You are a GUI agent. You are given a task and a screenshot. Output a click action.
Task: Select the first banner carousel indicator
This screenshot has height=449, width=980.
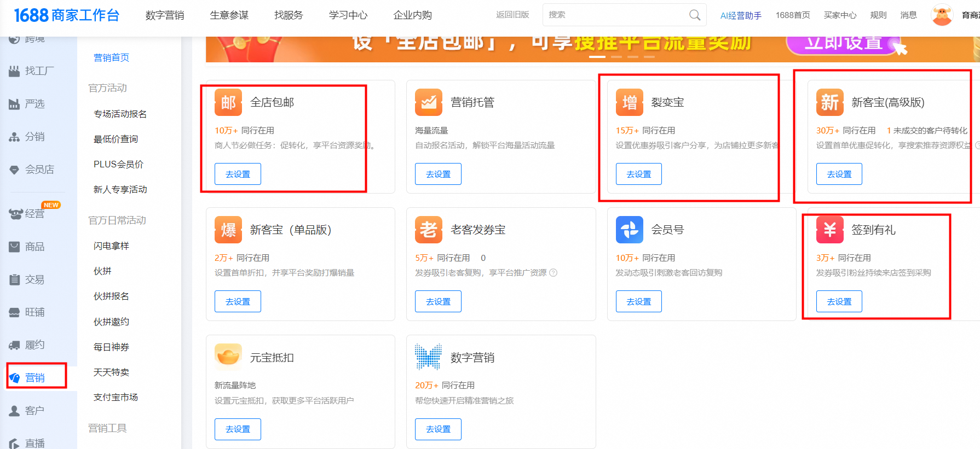(597, 57)
